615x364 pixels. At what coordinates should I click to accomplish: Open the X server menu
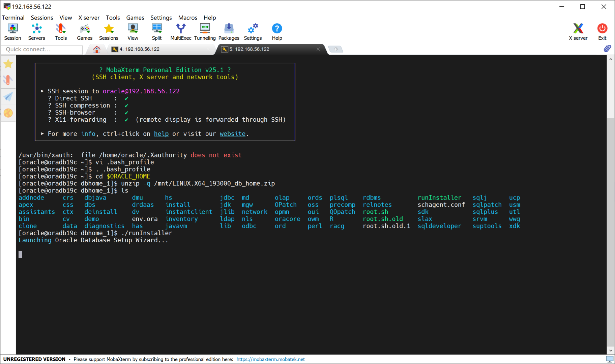[89, 18]
